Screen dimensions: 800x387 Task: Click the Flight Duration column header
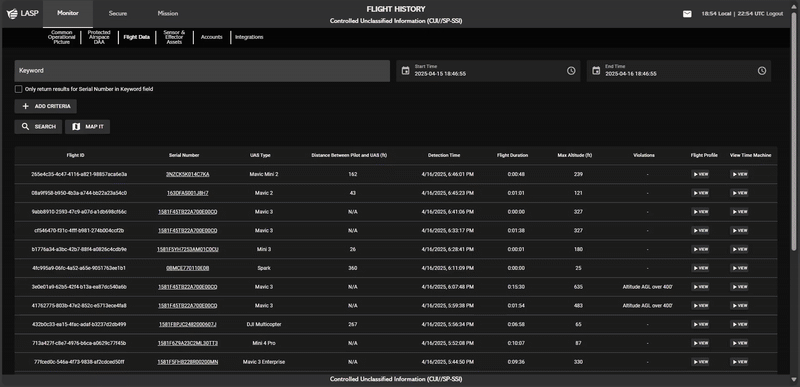click(x=513, y=156)
